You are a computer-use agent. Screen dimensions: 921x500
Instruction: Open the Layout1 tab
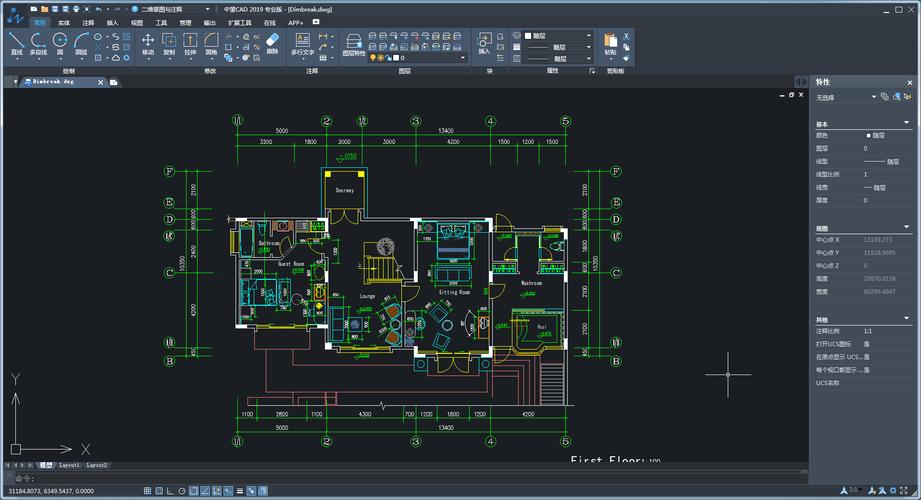(x=69, y=465)
